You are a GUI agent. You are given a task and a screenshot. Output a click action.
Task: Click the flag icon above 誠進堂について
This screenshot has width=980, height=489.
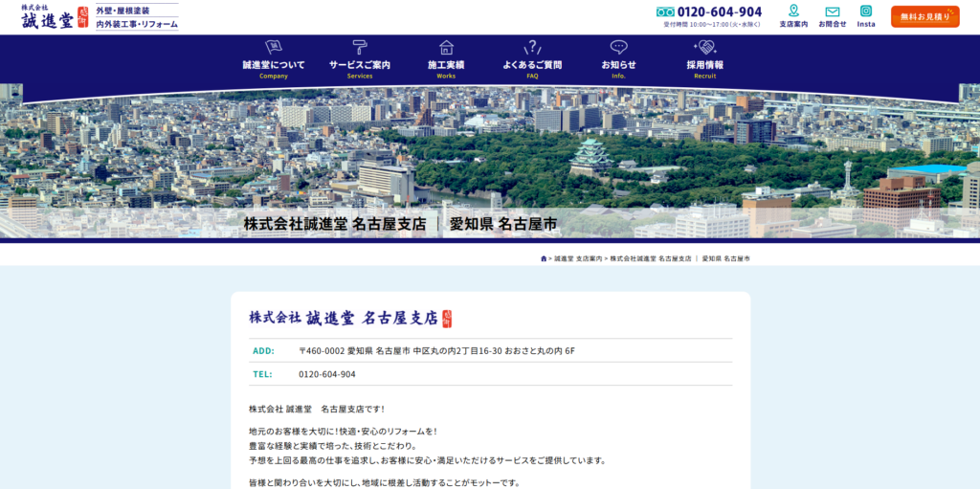pos(274,47)
